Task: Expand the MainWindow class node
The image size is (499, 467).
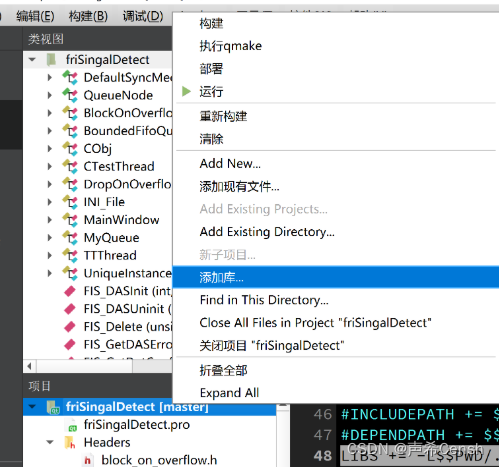Action: (x=50, y=220)
